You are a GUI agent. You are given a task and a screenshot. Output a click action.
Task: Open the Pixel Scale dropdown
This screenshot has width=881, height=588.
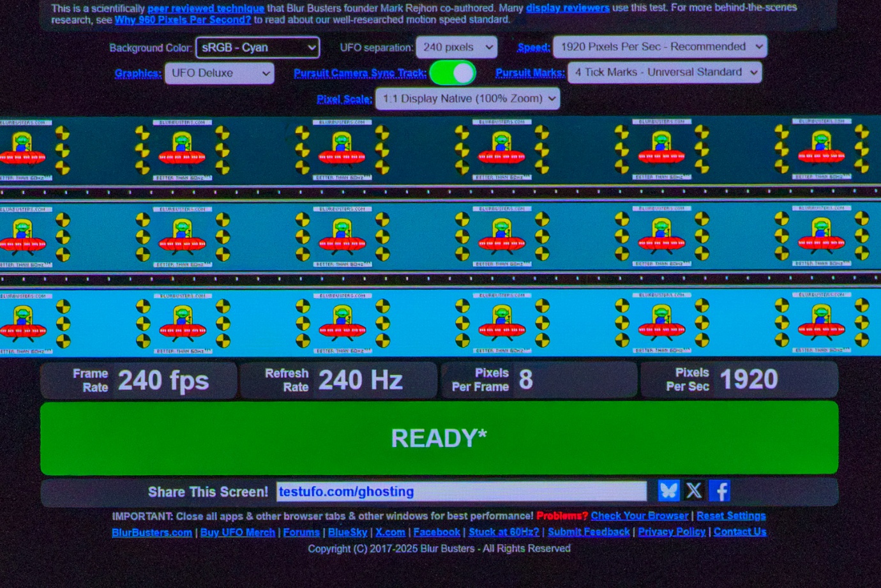pyautogui.click(x=468, y=98)
